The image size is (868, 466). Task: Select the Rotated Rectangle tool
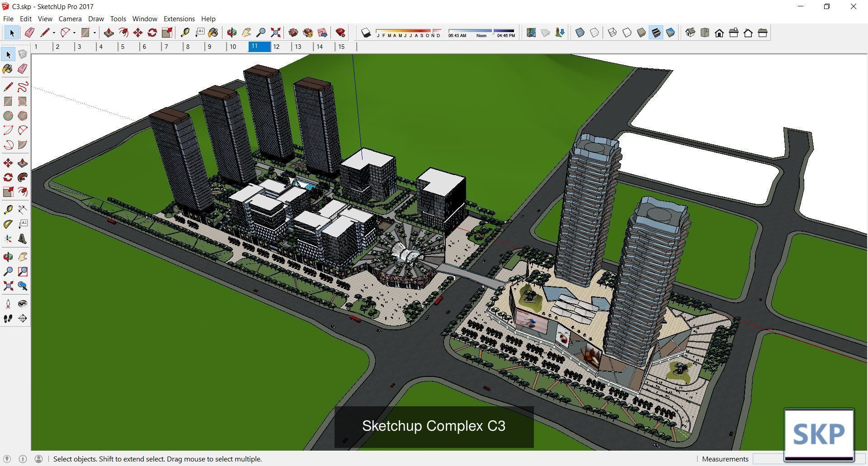pyautogui.click(x=23, y=101)
